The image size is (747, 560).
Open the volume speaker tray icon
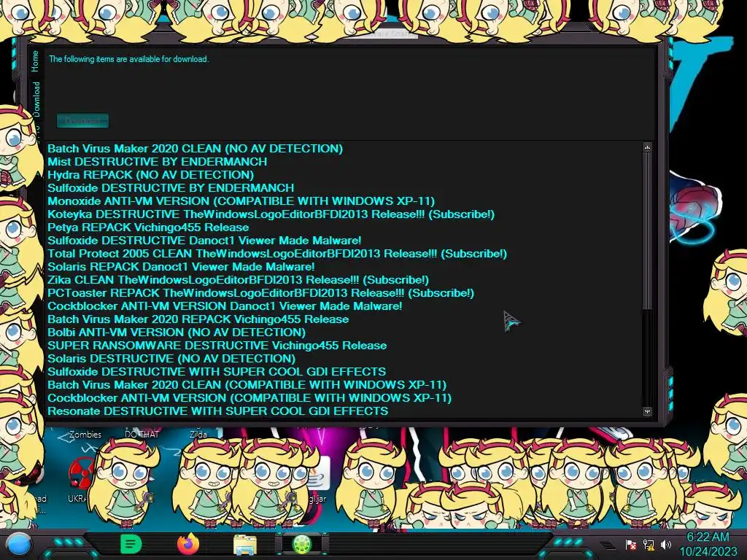click(665, 544)
